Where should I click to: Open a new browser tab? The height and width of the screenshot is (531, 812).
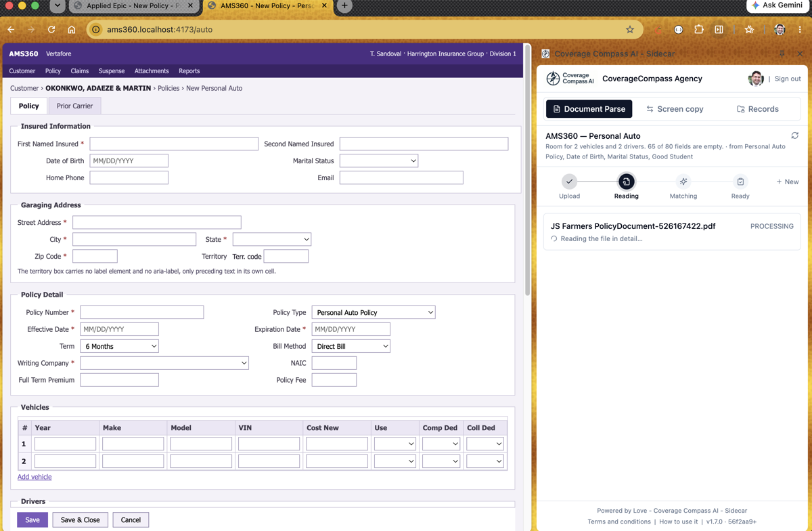pyautogui.click(x=344, y=6)
